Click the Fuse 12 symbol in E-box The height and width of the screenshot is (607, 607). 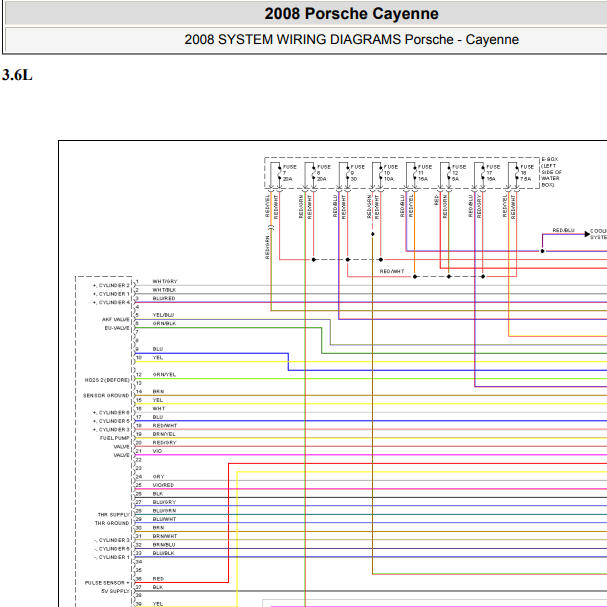(449, 173)
